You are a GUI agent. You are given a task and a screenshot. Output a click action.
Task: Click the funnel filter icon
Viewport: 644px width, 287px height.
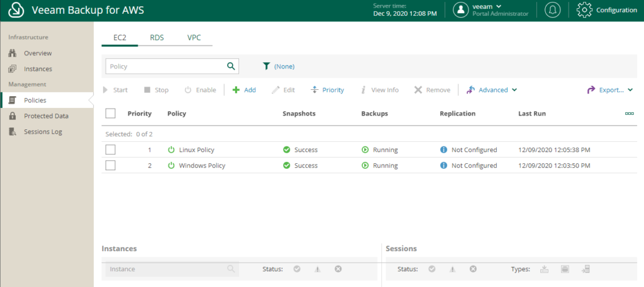266,66
